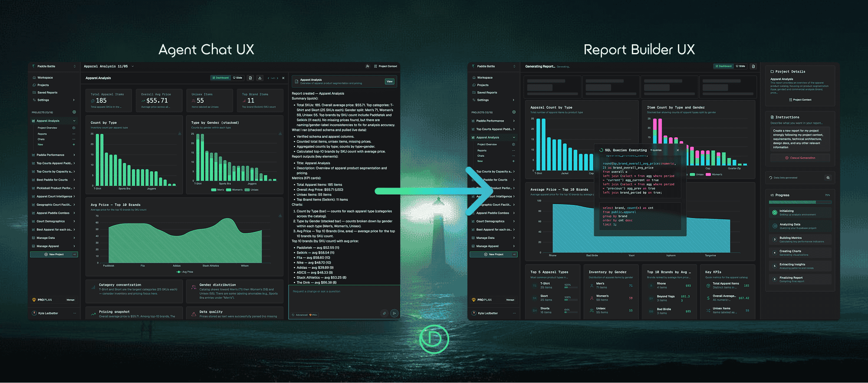Click the magnifier icon beside Data lists generated
The image size is (868, 383).
click(828, 178)
